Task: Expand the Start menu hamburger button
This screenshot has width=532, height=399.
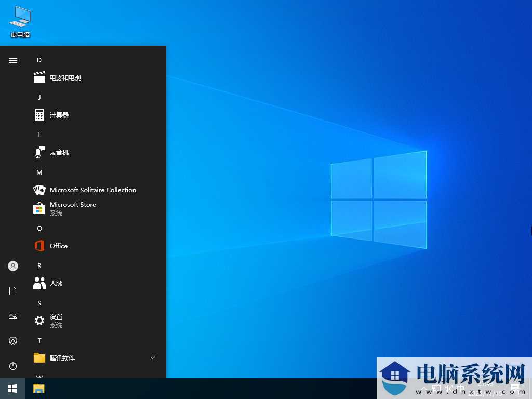Action: click(13, 60)
